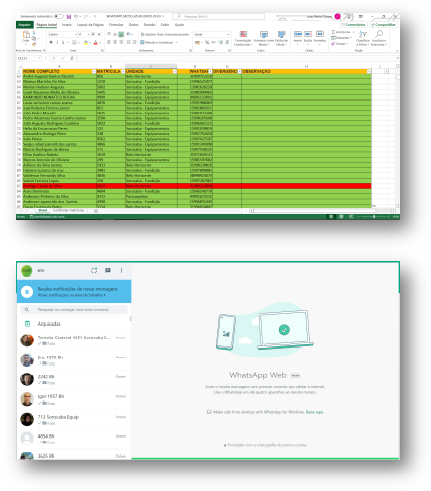Click the fill color (yellow) bucket swatch

coord(85,42)
